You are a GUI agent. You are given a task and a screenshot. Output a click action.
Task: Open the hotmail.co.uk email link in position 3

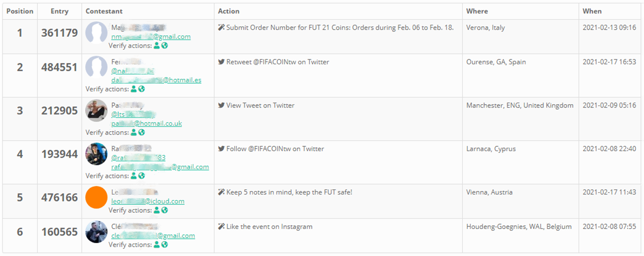(146, 123)
